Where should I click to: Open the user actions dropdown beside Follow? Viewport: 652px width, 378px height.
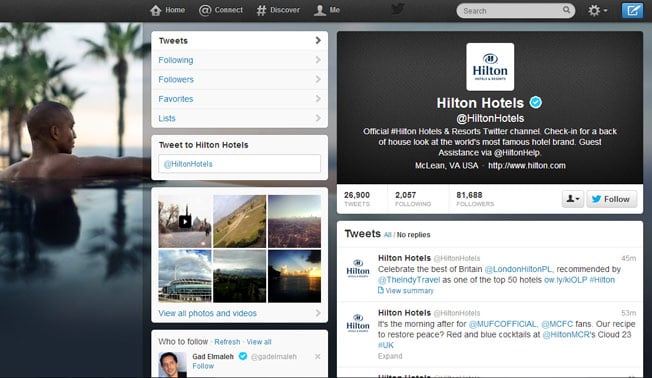pyautogui.click(x=573, y=199)
